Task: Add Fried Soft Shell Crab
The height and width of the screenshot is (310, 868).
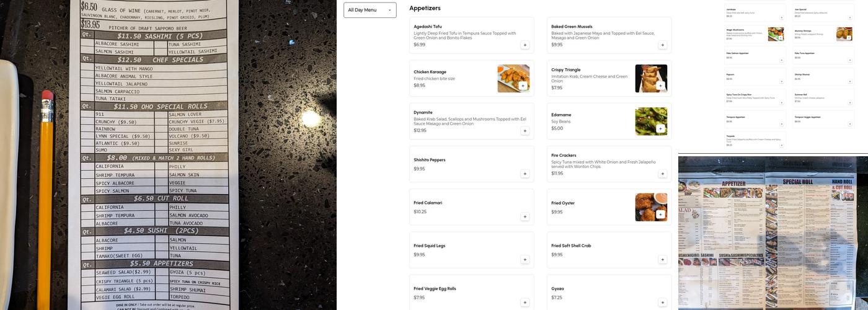Action: [x=662, y=259]
